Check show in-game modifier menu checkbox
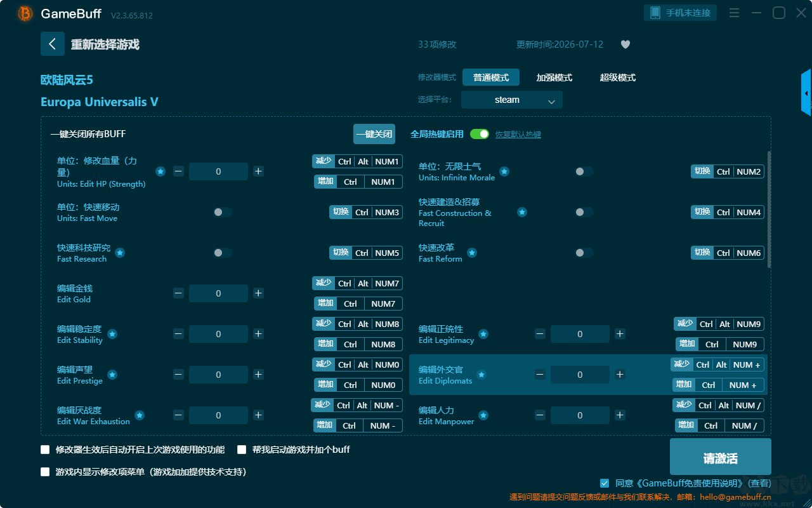Screen dimensions: 812x508 [x=45, y=472]
